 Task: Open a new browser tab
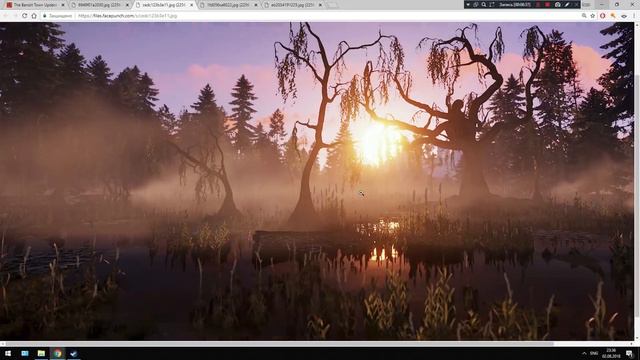coord(333,5)
